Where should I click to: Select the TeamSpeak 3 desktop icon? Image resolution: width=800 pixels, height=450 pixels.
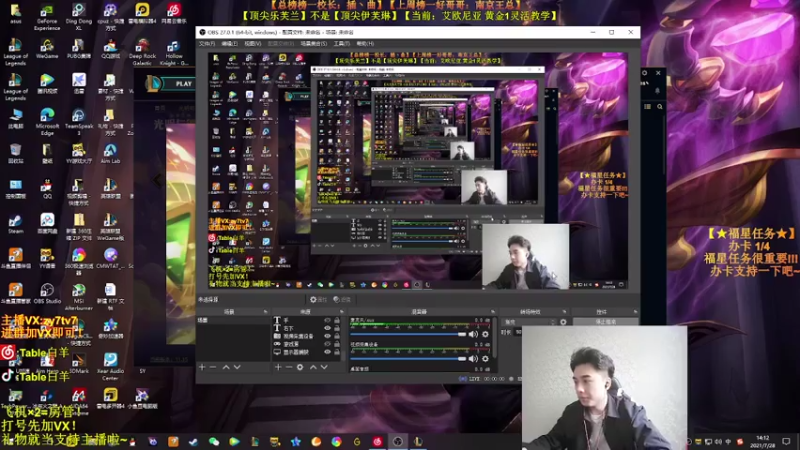[x=79, y=122]
